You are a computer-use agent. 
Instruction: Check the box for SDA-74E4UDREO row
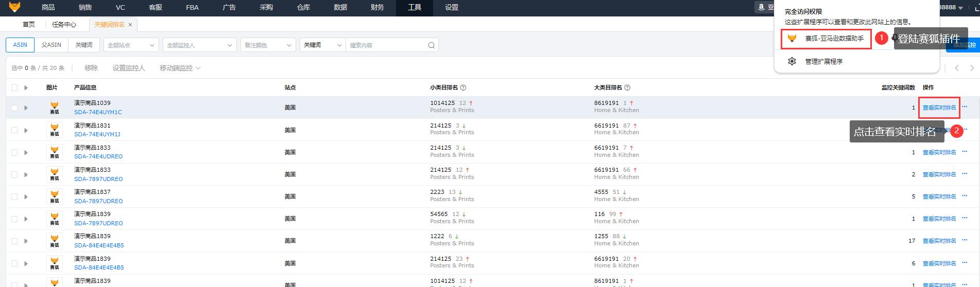tap(14, 152)
